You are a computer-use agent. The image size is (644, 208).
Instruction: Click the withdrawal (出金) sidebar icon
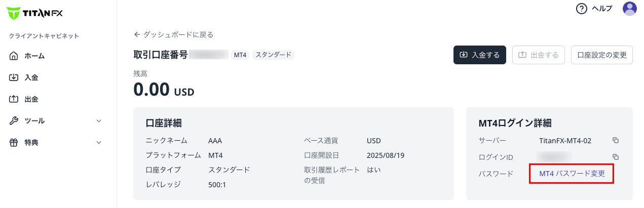[14, 99]
